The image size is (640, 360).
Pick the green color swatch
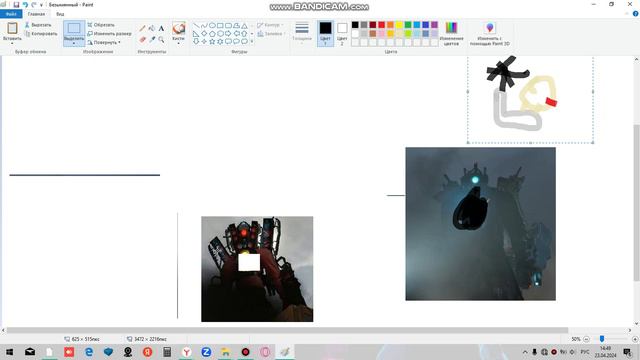click(408, 25)
